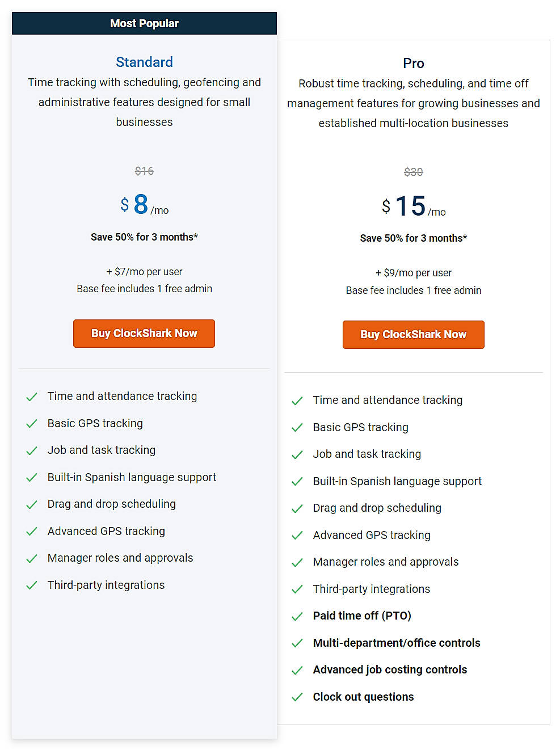Select the checkmark for Built-in Spanish language support in Pro
The height and width of the screenshot is (754, 560).
tap(297, 481)
